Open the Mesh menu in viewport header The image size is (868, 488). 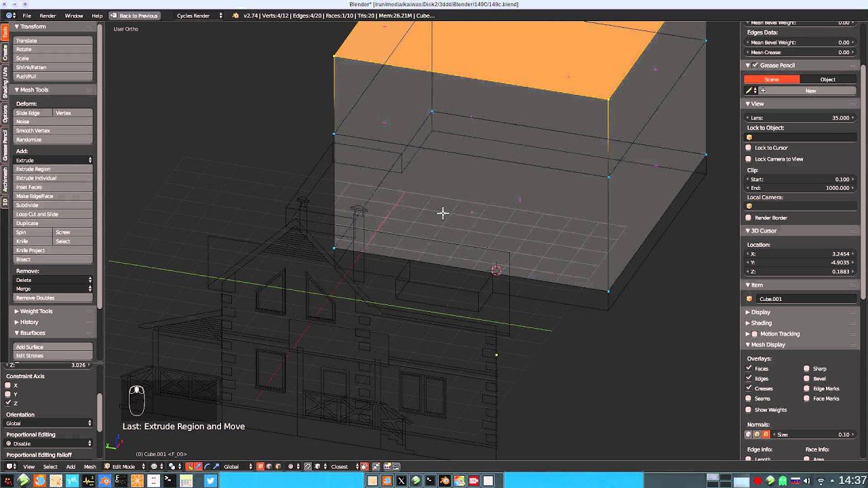(x=90, y=466)
